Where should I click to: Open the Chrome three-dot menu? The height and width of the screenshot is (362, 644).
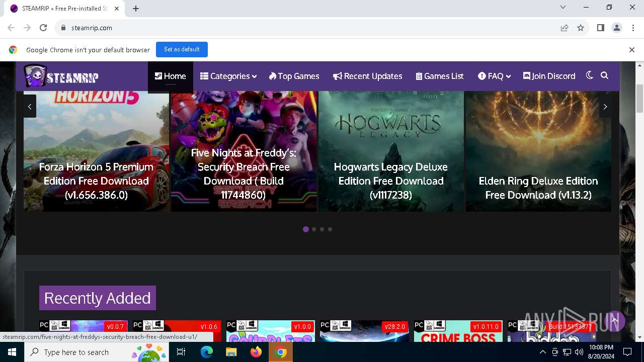click(633, 28)
